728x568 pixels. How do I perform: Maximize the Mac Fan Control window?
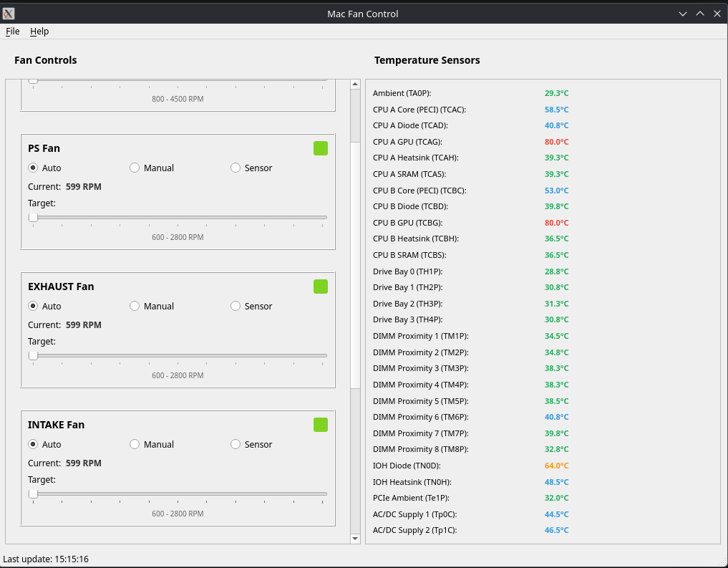[x=700, y=14]
